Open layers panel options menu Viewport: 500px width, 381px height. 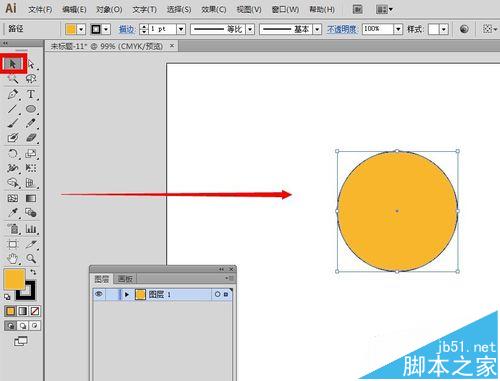229,278
